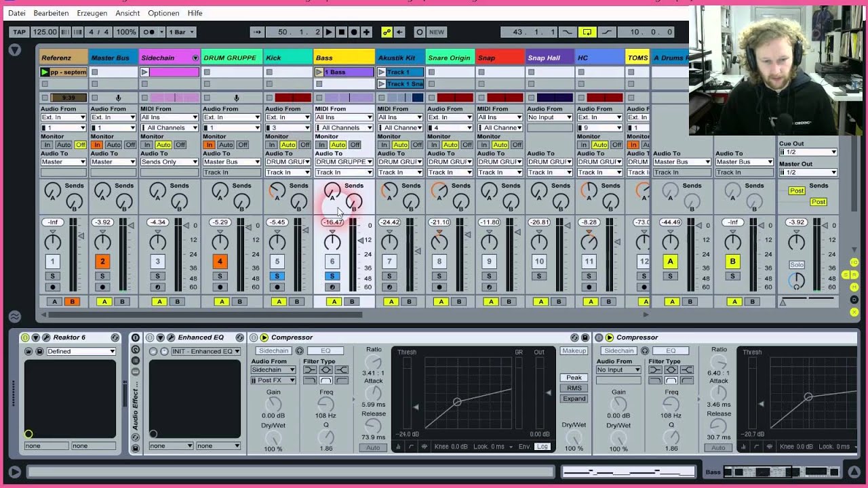The height and width of the screenshot is (488, 868).
Task: Start playback with the transport Play button
Action: [x=329, y=32]
